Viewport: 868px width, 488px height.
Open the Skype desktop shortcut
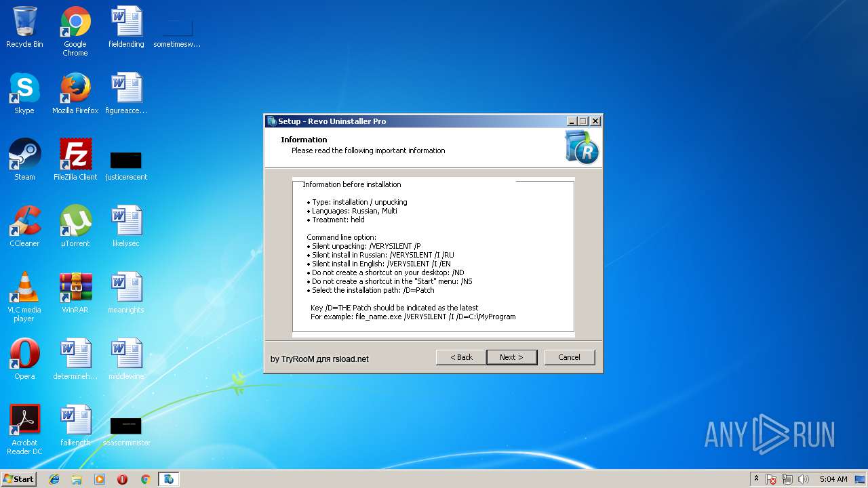(x=24, y=94)
